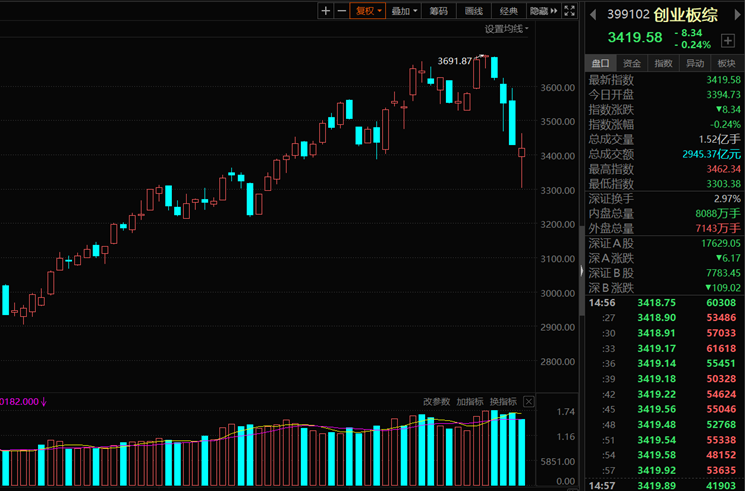Image resolution: width=745 pixels, height=491 pixels.
Task: Click the 3600.00 price axis label
Action: (x=557, y=87)
